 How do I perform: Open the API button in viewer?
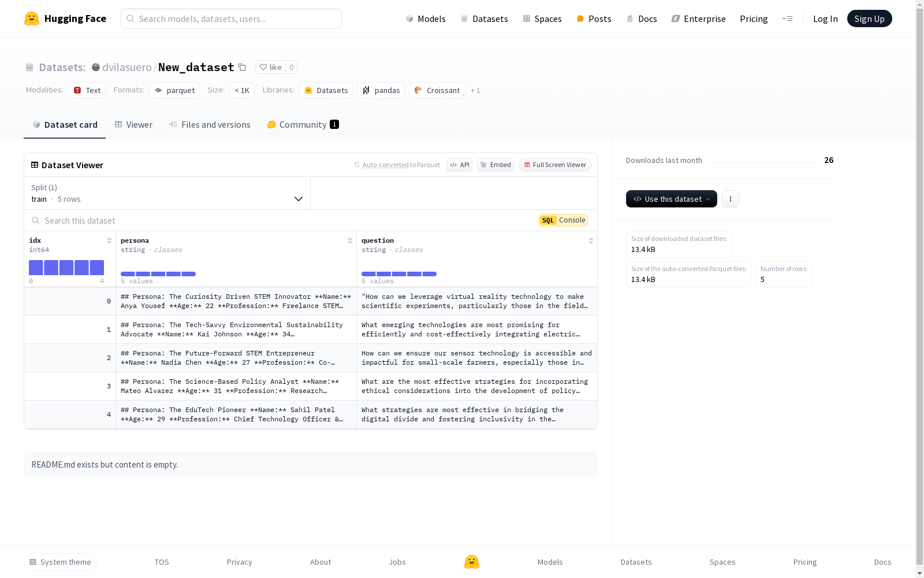pyautogui.click(x=460, y=165)
